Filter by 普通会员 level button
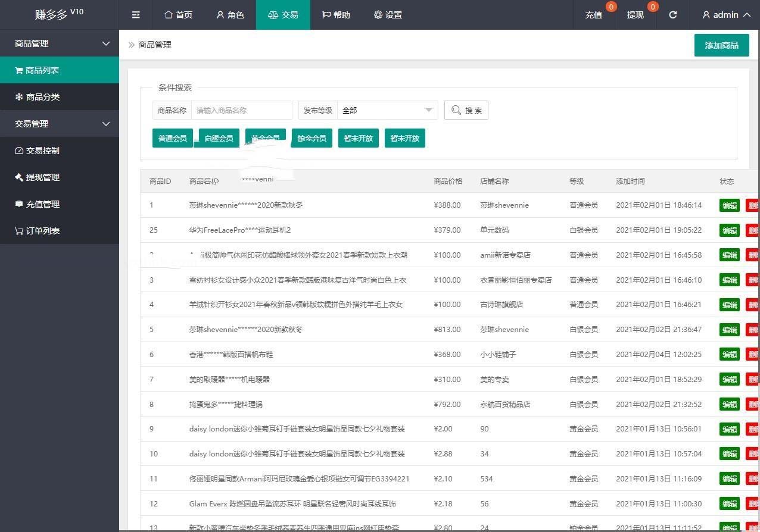The image size is (760, 532). pyautogui.click(x=173, y=139)
